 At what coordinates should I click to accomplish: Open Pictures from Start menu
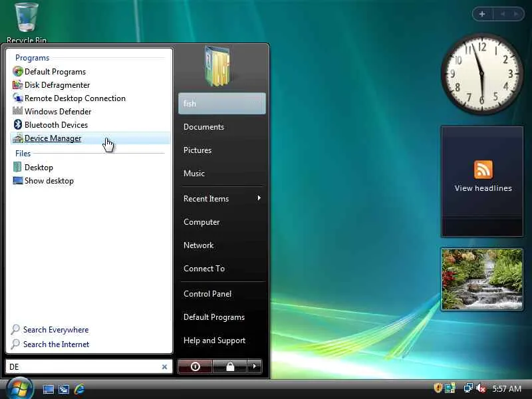pyautogui.click(x=198, y=150)
